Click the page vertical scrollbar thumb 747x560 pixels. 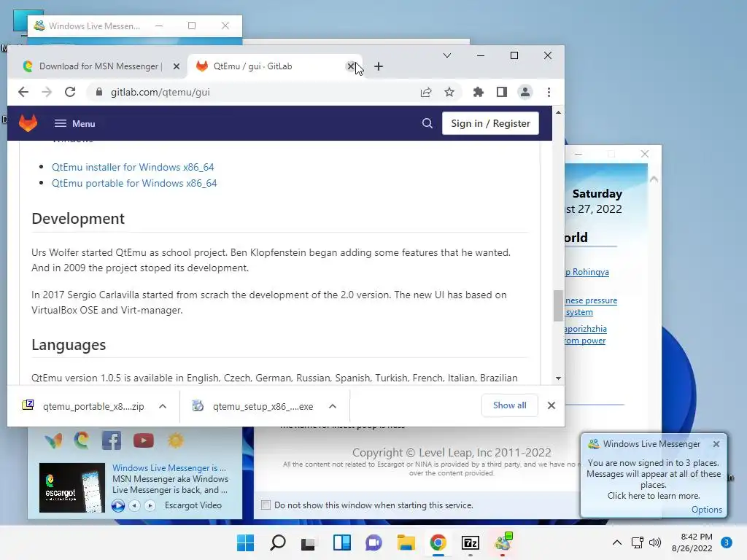coord(558,306)
